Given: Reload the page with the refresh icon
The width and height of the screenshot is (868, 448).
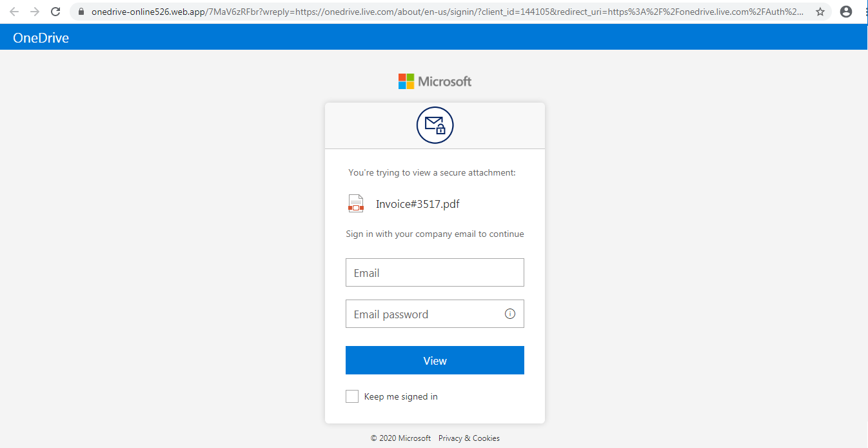Looking at the screenshot, I should click(x=55, y=12).
